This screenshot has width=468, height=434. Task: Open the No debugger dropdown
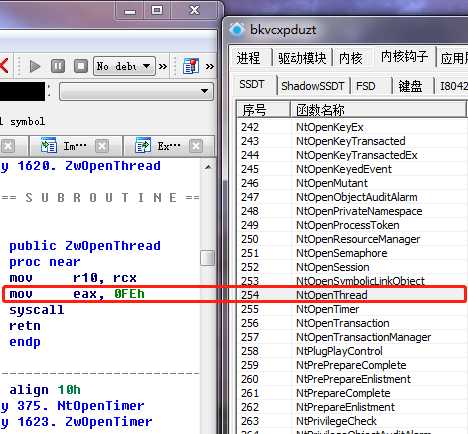124,66
